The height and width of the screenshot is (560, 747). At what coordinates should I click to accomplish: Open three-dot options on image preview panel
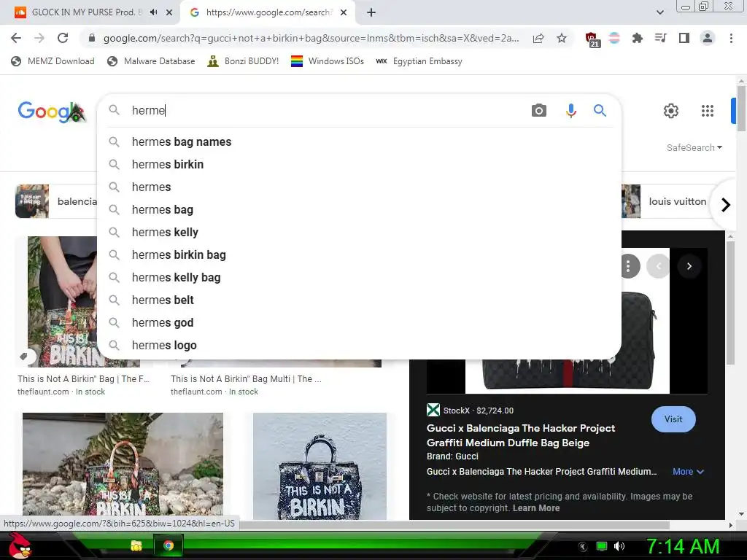tap(628, 265)
